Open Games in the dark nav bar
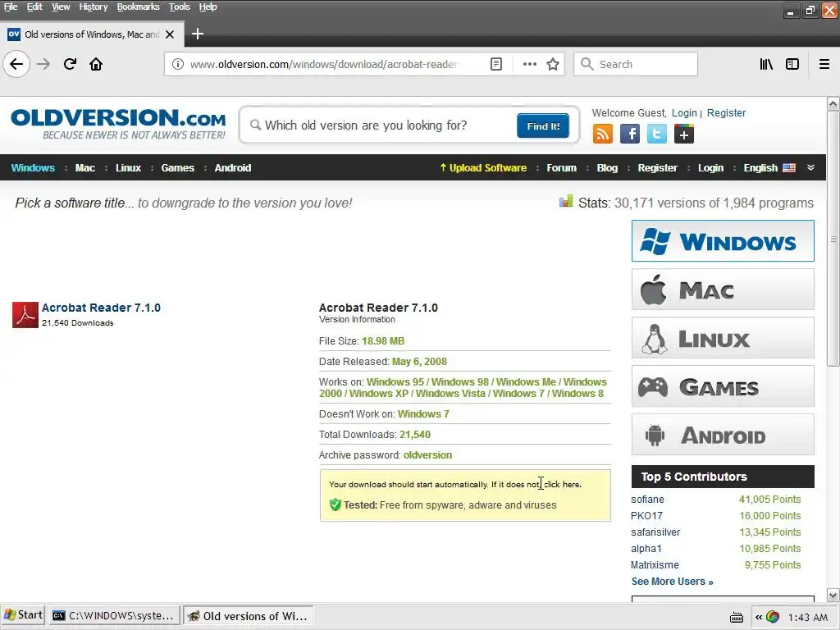 point(178,167)
